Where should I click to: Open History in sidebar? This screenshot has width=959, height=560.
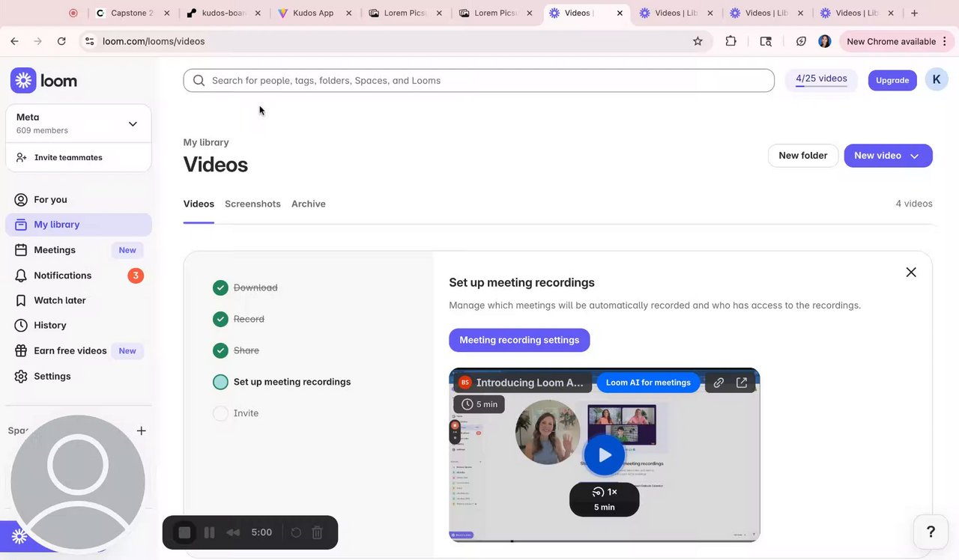tap(79, 325)
